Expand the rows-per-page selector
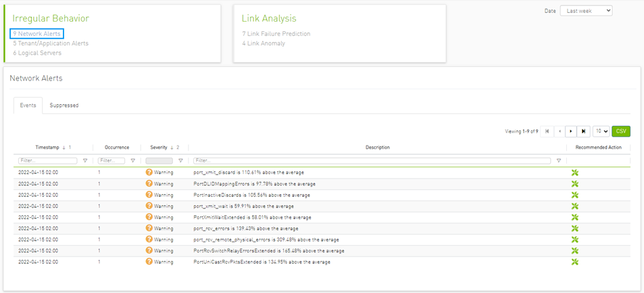The height and width of the screenshot is (293, 644). 601,131
